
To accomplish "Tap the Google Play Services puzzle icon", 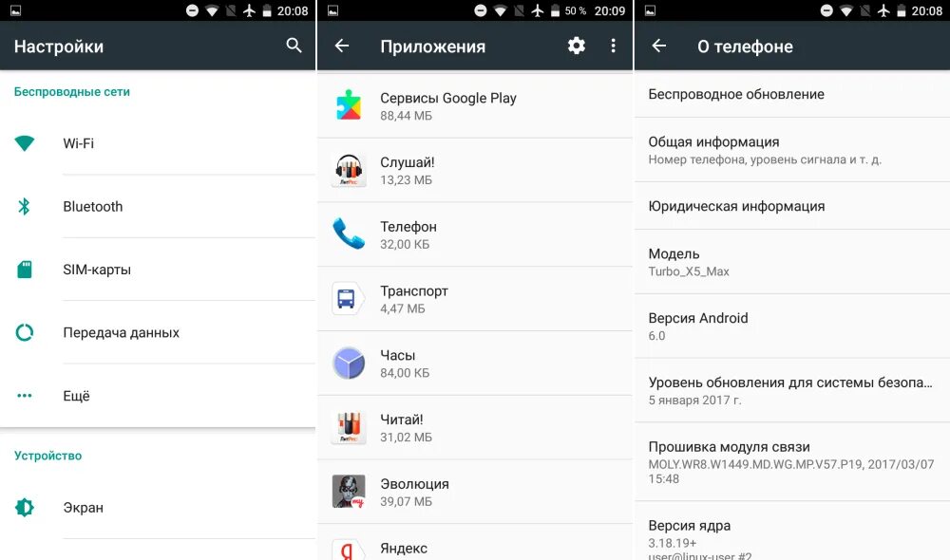I will coord(349,104).
